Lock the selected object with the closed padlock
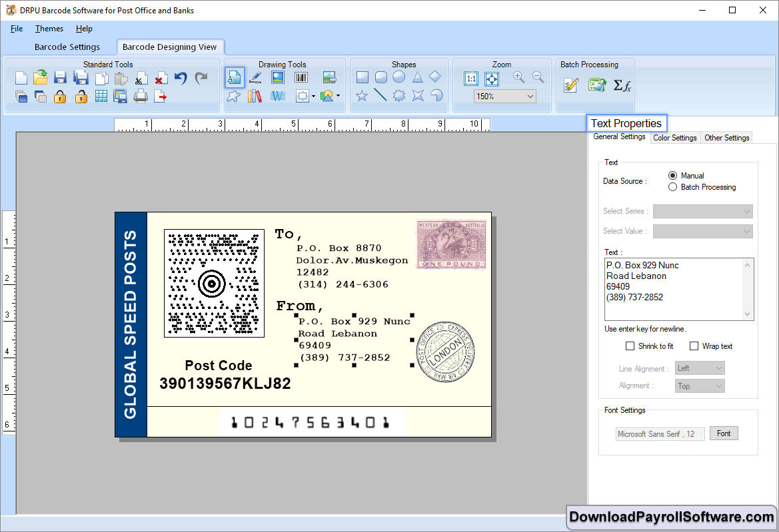Image resolution: width=779 pixels, height=532 pixels. pyautogui.click(x=60, y=97)
